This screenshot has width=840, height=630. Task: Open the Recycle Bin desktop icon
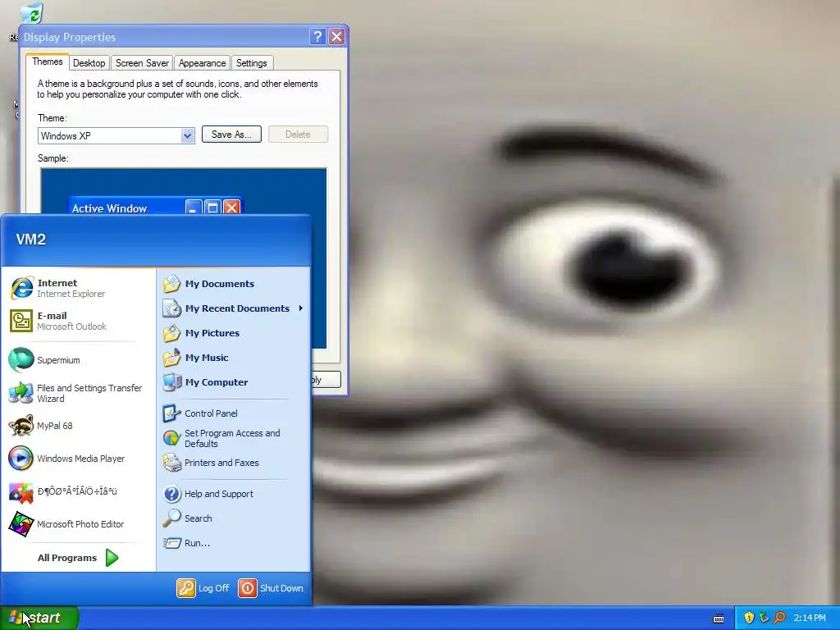pyautogui.click(x=32, y=14)
